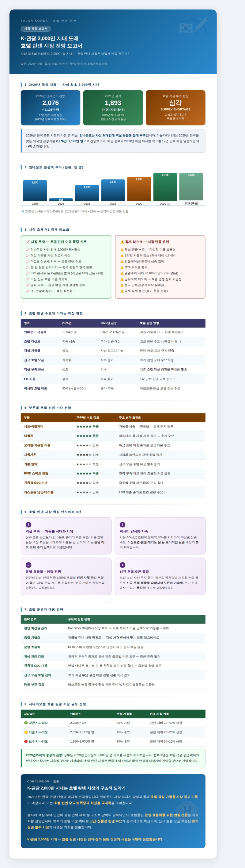Select the 2,076 인바운드 전망 card
Viewport: 245px width, 868px height.
(x=51, y=107)
